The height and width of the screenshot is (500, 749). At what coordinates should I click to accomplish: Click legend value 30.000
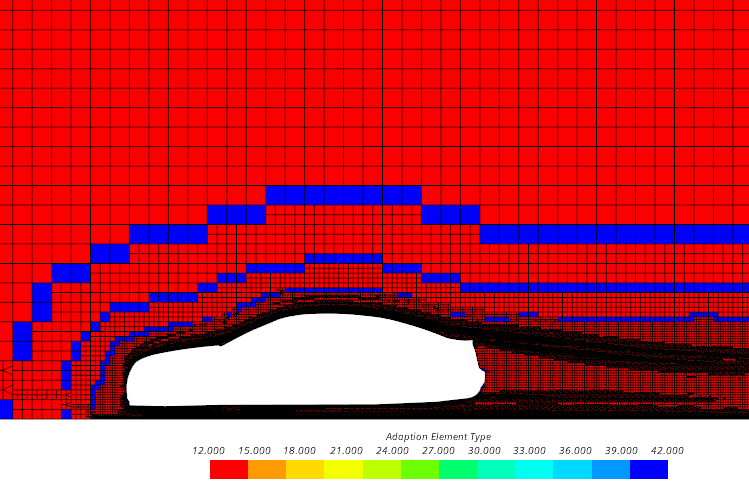484,451
